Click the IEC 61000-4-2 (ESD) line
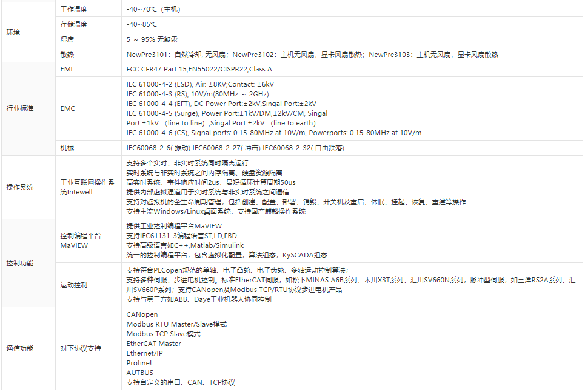 tap(200, 84)
